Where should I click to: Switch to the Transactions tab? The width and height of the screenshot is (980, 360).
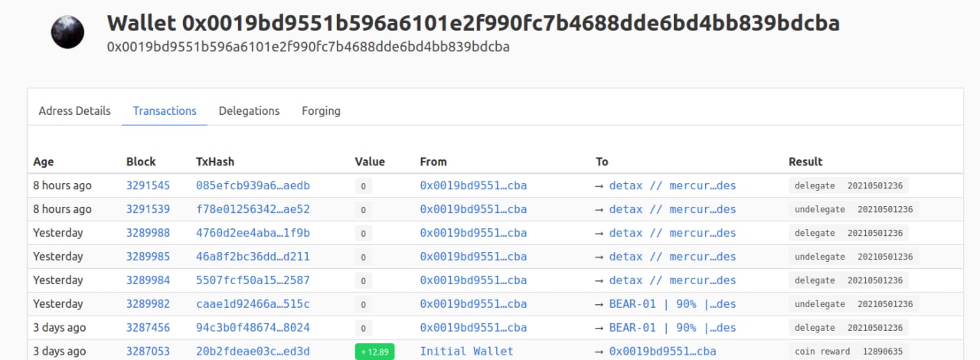(x=165, y=111)
